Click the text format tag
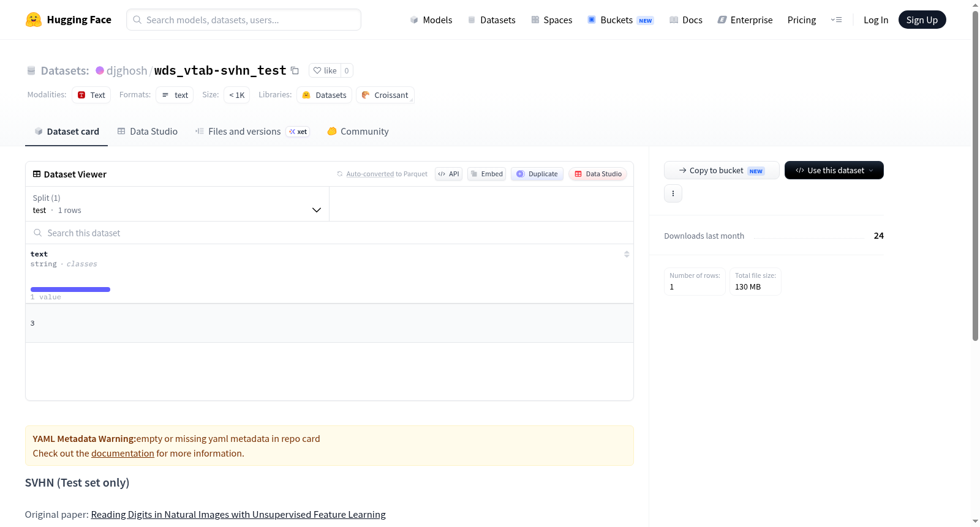Image resolution: width=980 pixels, height=527 pixels. pos(175,95)
